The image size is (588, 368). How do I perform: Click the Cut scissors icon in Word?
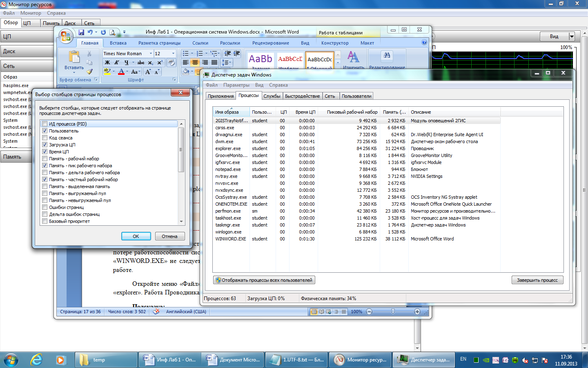(89, 54)
